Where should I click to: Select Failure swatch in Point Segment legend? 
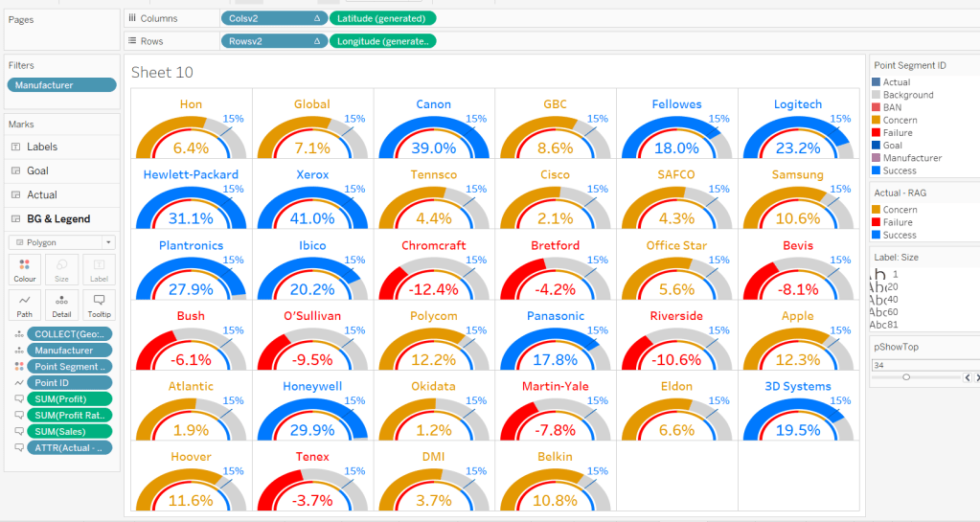[876, 133]
